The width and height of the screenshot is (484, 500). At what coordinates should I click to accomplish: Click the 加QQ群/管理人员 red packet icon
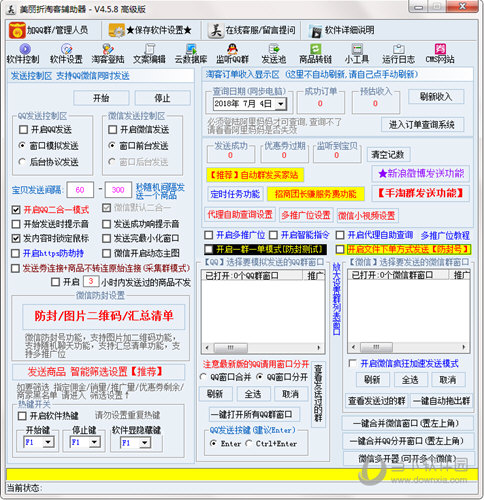[17, 30]
